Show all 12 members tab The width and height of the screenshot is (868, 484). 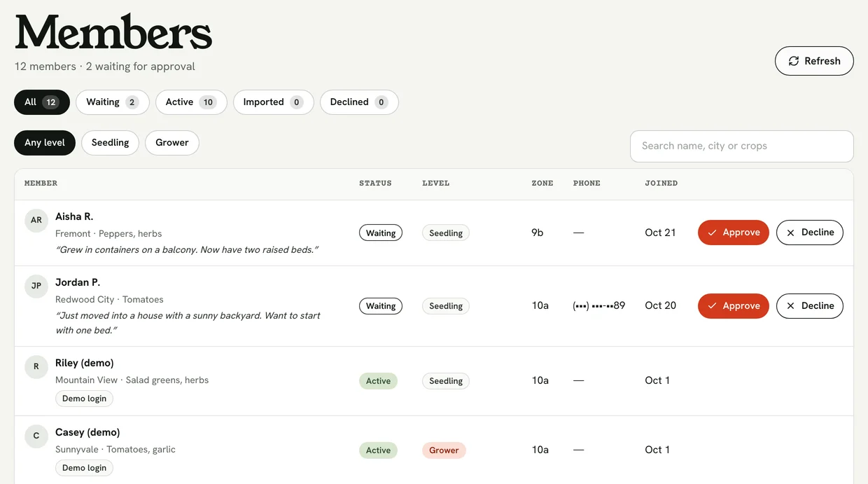(x=42, y=102)
